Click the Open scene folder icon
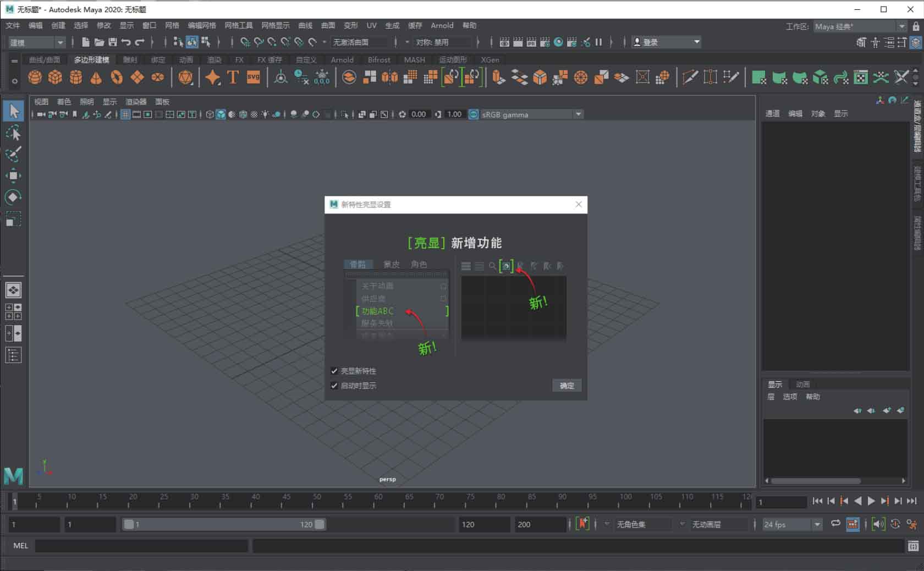The height and width of the screenshot is (571, 924). tap(99, 42)
